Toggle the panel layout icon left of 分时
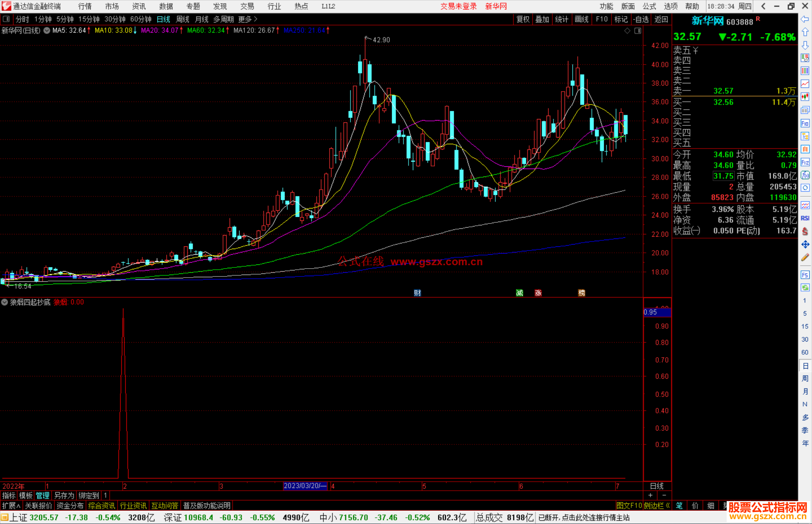The height and width of the screenshot is (524, 812). [6, 19]
